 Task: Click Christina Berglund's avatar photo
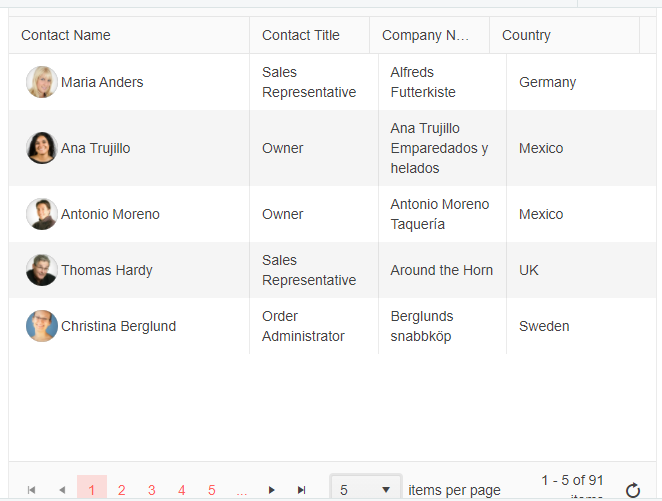42,326
